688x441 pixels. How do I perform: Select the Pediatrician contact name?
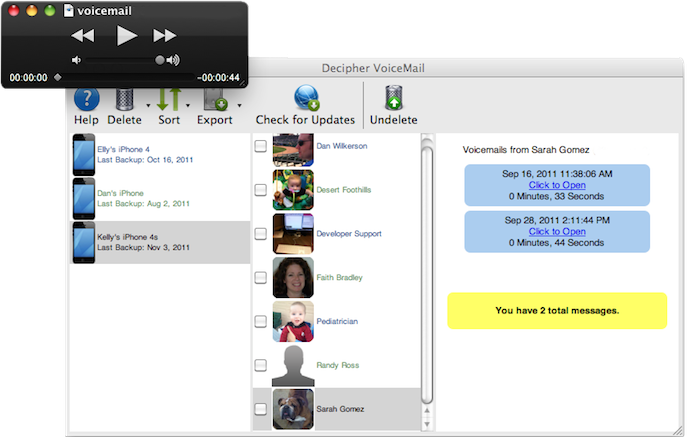point(337,322)
